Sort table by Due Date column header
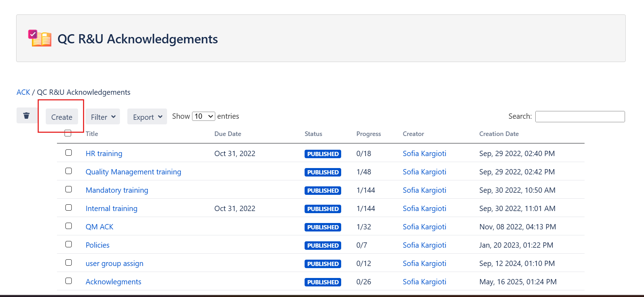This screenshot has width=644, height=297. [228, 134]
